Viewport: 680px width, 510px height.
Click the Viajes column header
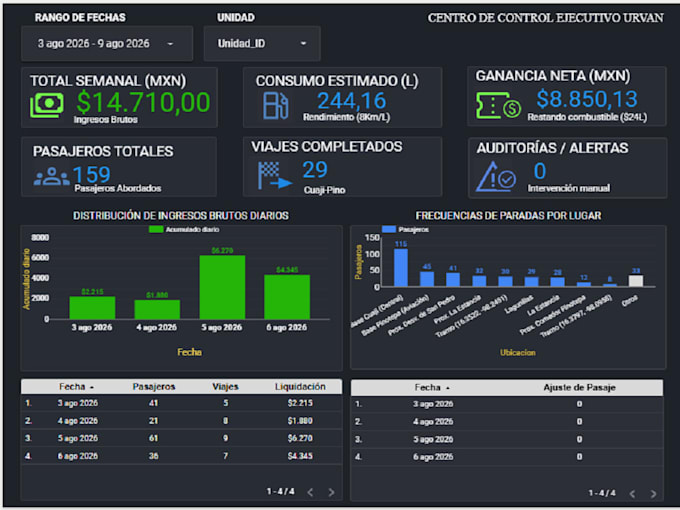tap(226, 386)
